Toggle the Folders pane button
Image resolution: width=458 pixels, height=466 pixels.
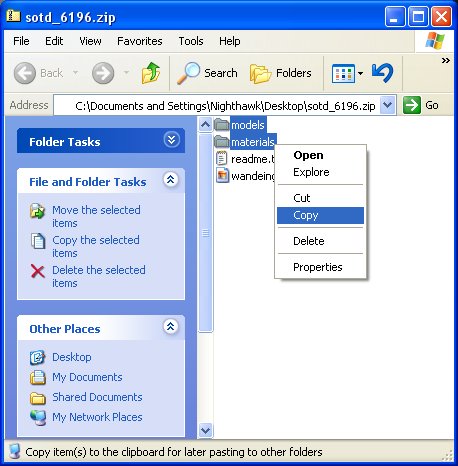coord(281,73)
